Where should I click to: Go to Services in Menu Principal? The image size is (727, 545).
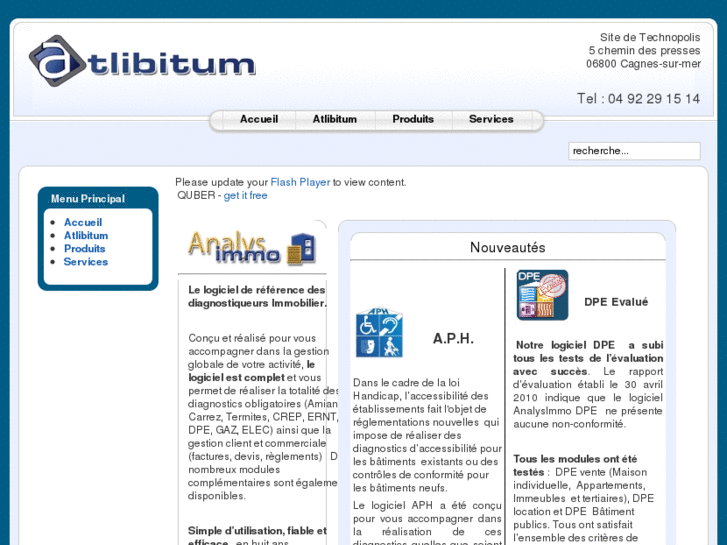point(85,262)
